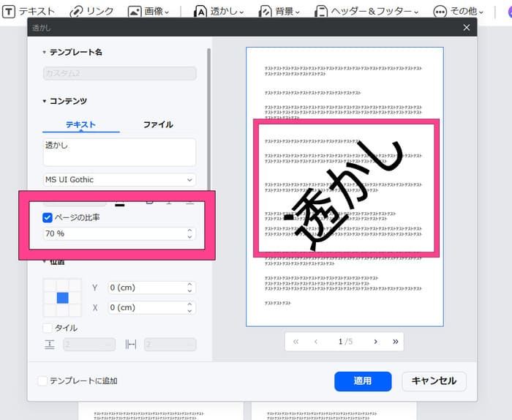
Task: Go to first preview page
Action: pos(295,342)
